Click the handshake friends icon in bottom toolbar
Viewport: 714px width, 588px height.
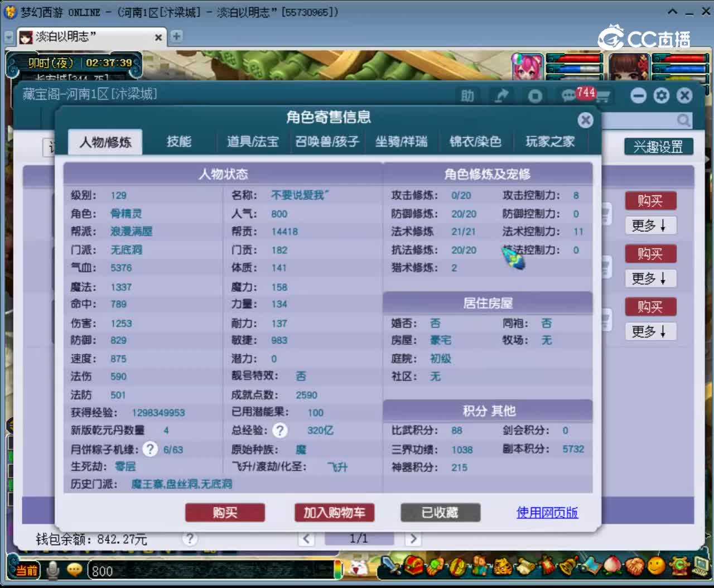click(x=634, y=566)
